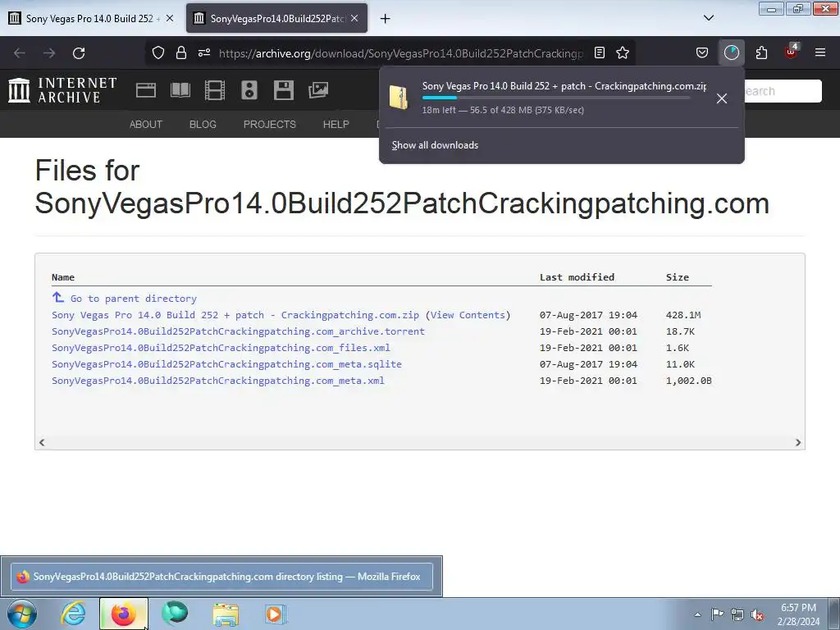
Task: Close the first Sony Vegas Pro tab
Action: tap(169, 18)
